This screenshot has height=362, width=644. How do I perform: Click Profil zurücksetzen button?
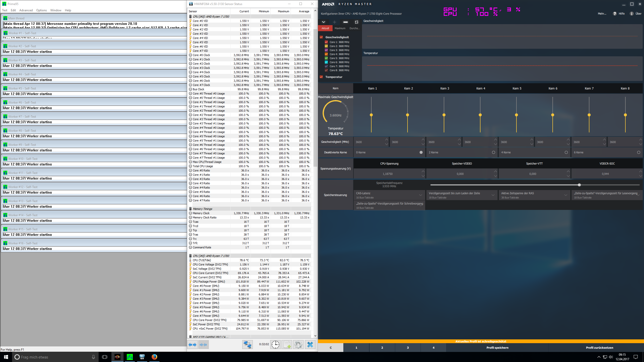(x=599, y=348)
